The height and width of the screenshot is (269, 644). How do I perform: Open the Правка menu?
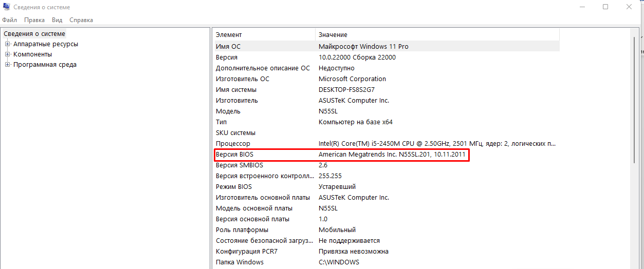coord(34,20)
